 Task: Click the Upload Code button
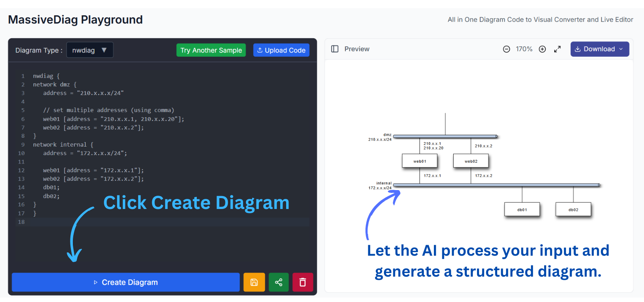tap(281, 50)
